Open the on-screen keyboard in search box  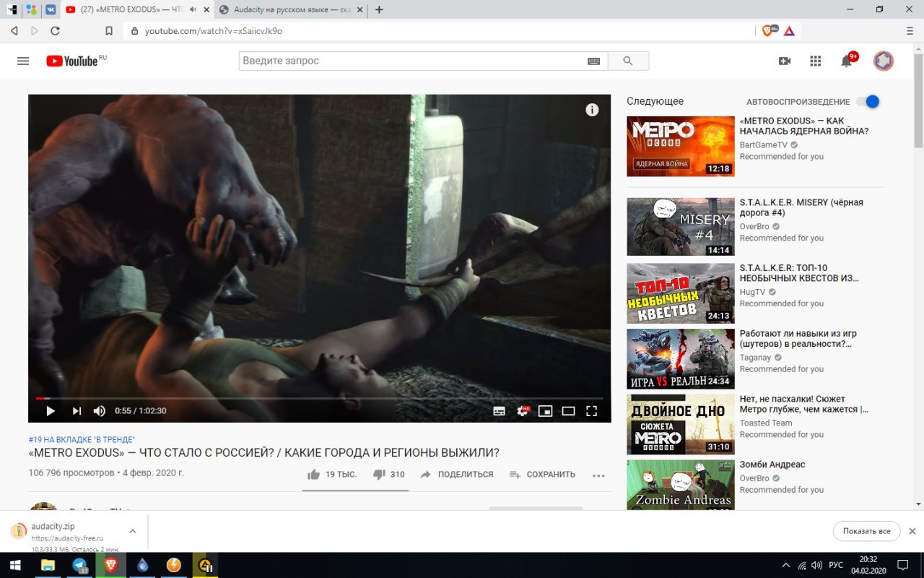(x=594, y=61)
